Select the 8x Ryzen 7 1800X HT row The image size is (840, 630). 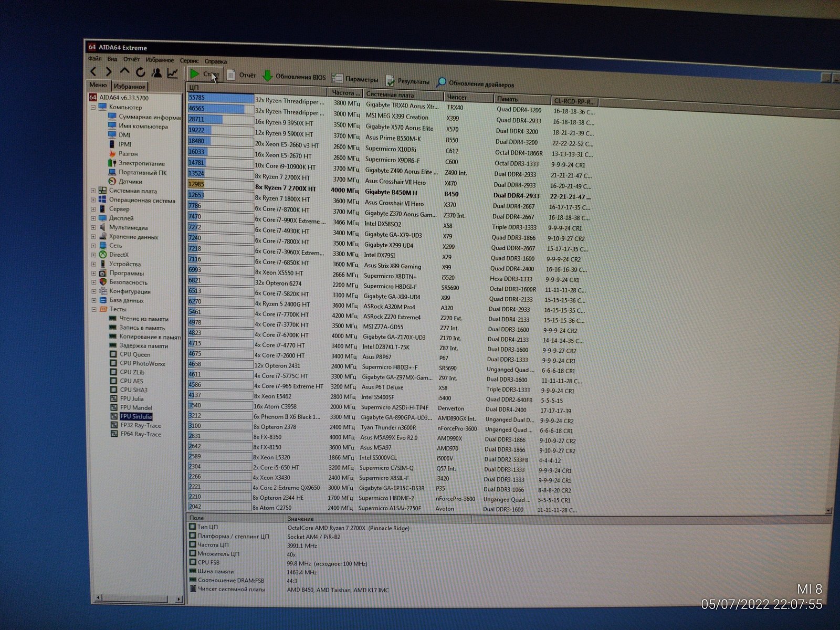click(x=388, y=201)
